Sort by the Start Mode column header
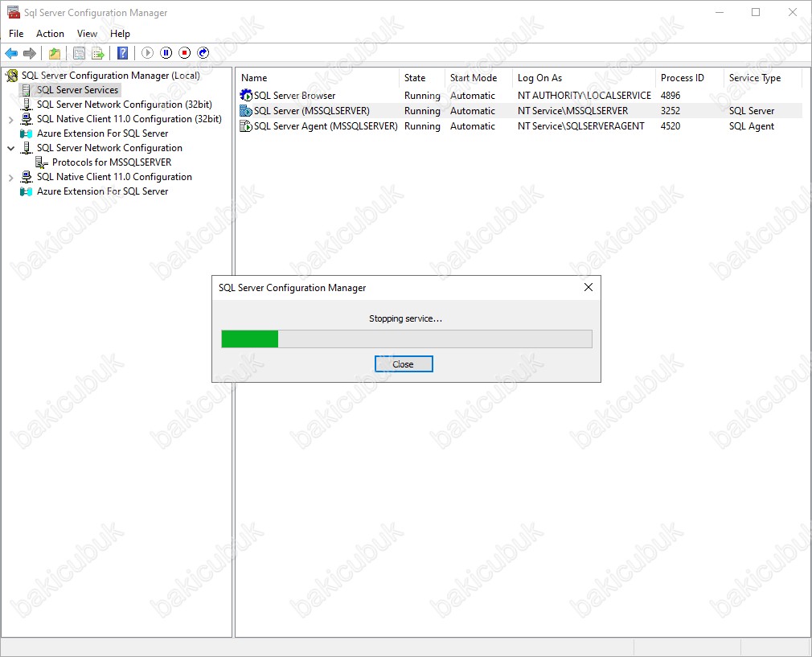 point(478,78)
